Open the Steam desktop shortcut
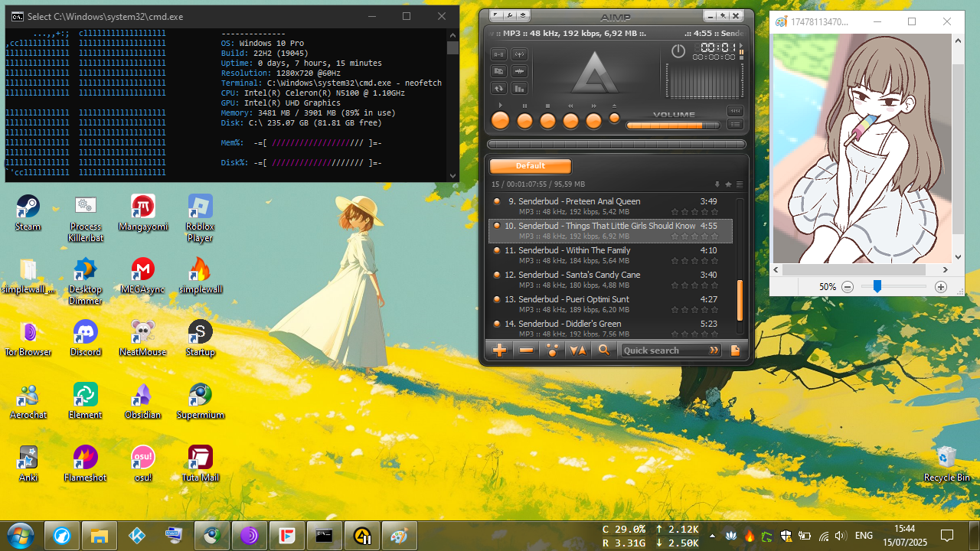 [28, 212]
